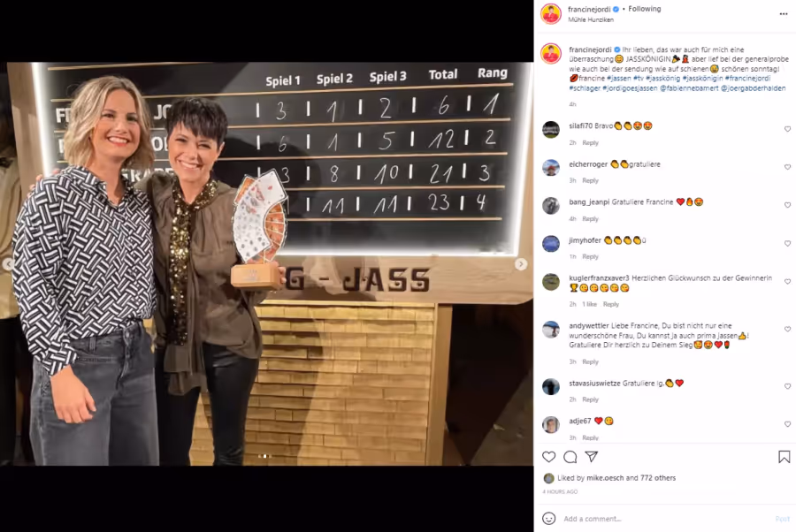Open the three-dot more options menu
The width and height of the screenshot is (796, 532).
click(784, 13)
